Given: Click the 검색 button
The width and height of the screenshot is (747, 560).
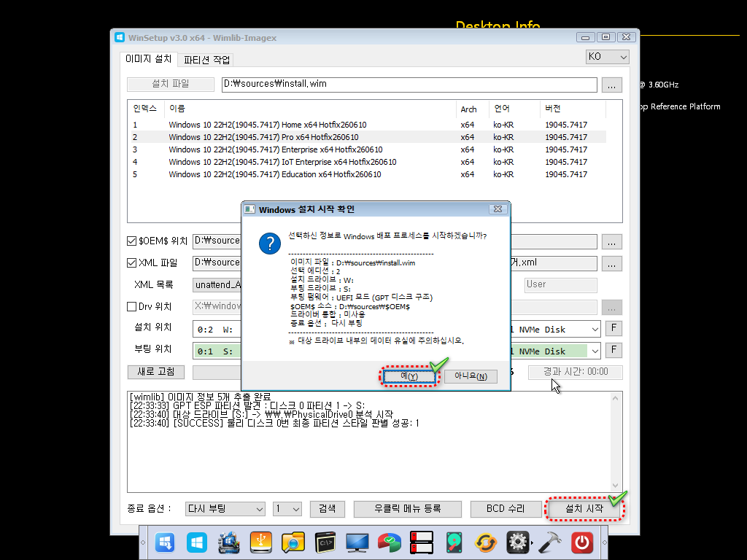Looking at the screenshot, I should 328,508.
